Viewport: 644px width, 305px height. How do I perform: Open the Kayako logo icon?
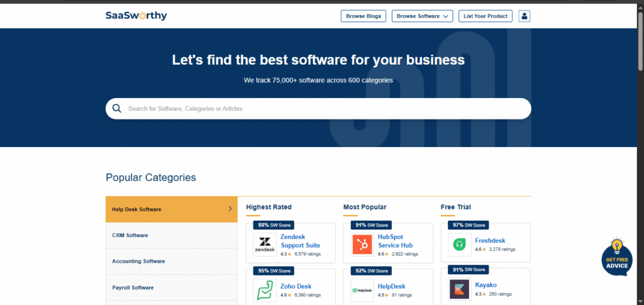[459, 290]
